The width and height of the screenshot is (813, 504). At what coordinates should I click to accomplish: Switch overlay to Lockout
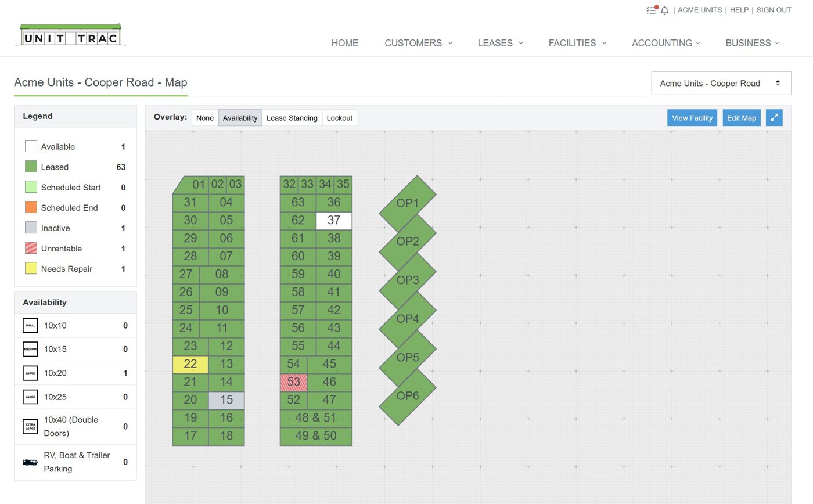click(339, 118)
